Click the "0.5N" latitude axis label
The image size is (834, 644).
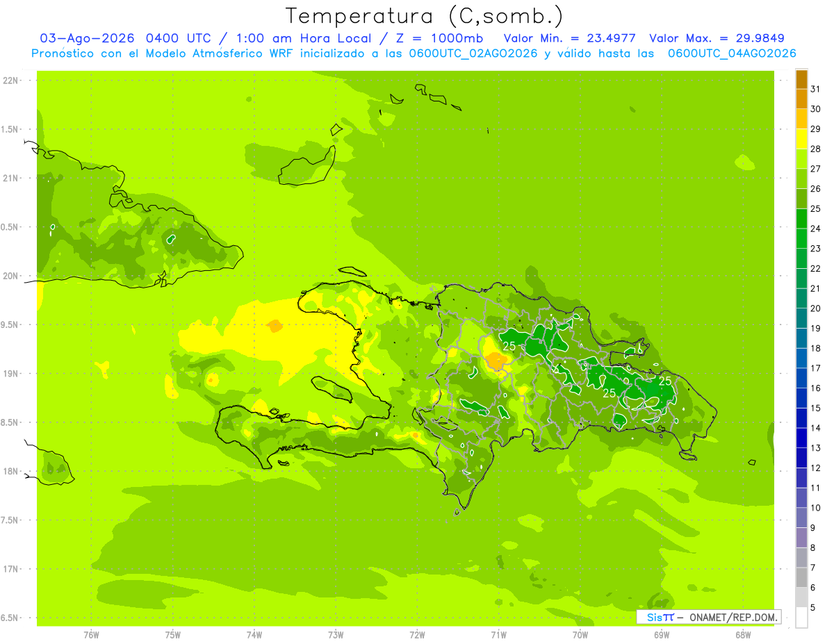10,227
